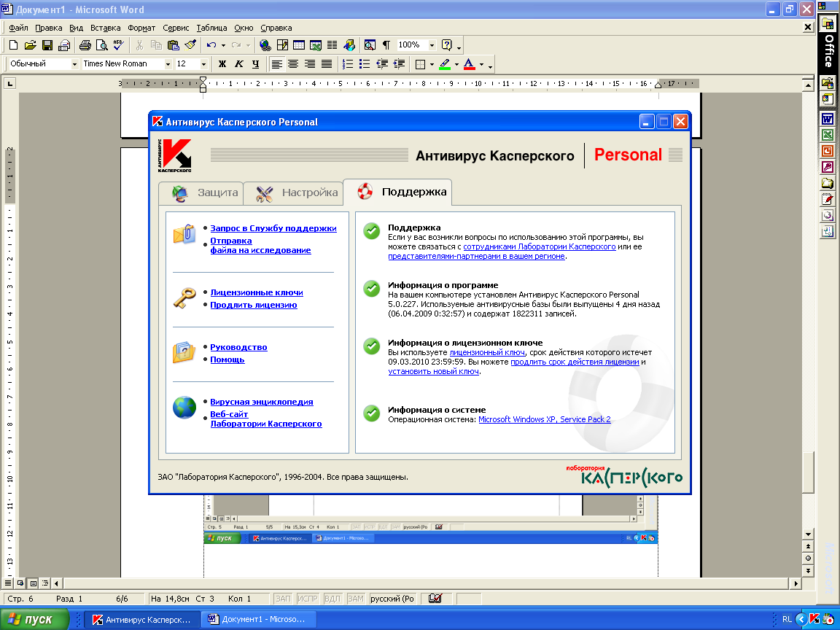The height and width of the screenshot is (630, 840).
Task: Launch PowerPoint from Office shortcut bar
Action: coord(828,152)
